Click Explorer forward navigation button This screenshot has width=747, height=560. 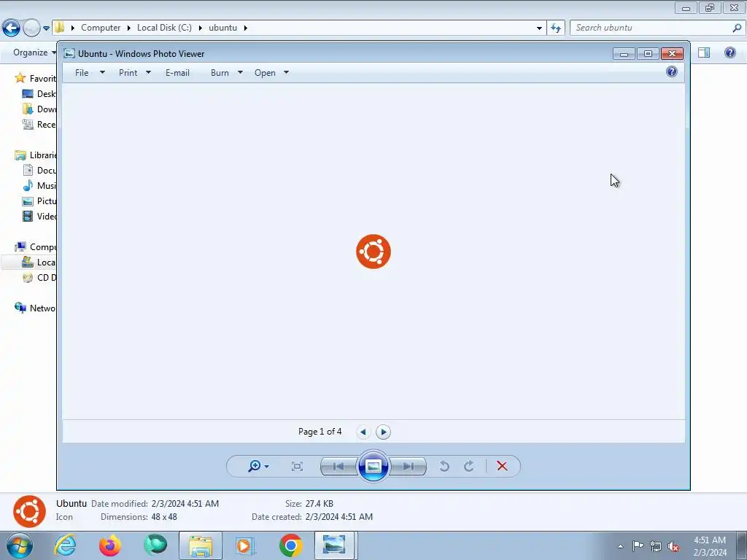click(x=31, y=28)
